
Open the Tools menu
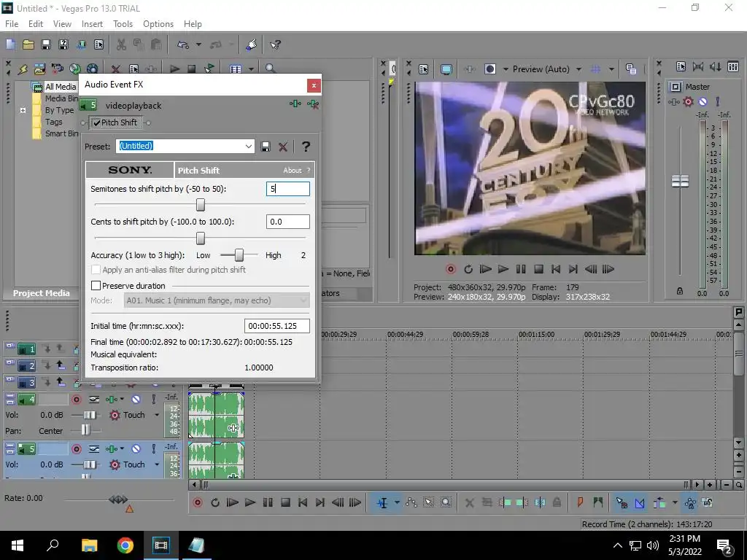pos(123,24)
